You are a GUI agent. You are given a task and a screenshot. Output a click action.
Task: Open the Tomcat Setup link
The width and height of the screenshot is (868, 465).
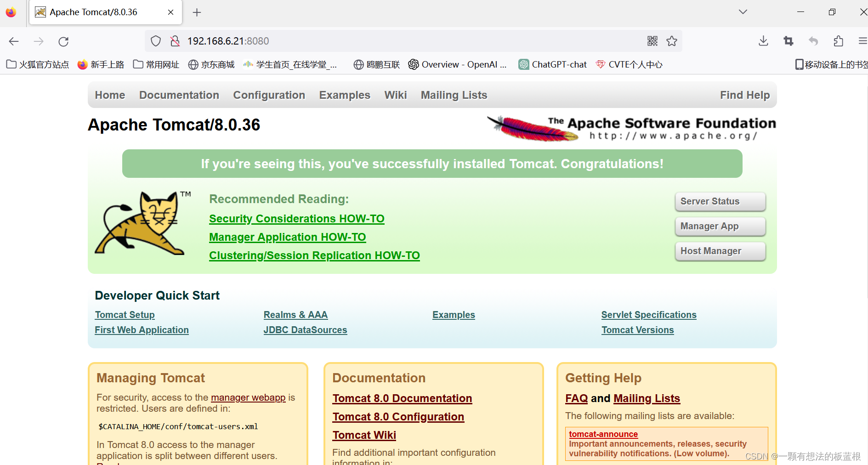[x=125, y=315]
